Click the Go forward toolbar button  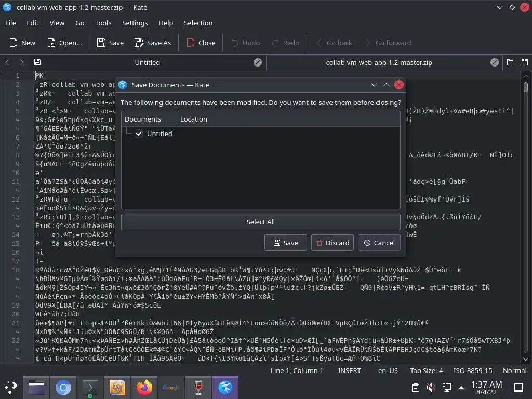click(x=388, y=43)
